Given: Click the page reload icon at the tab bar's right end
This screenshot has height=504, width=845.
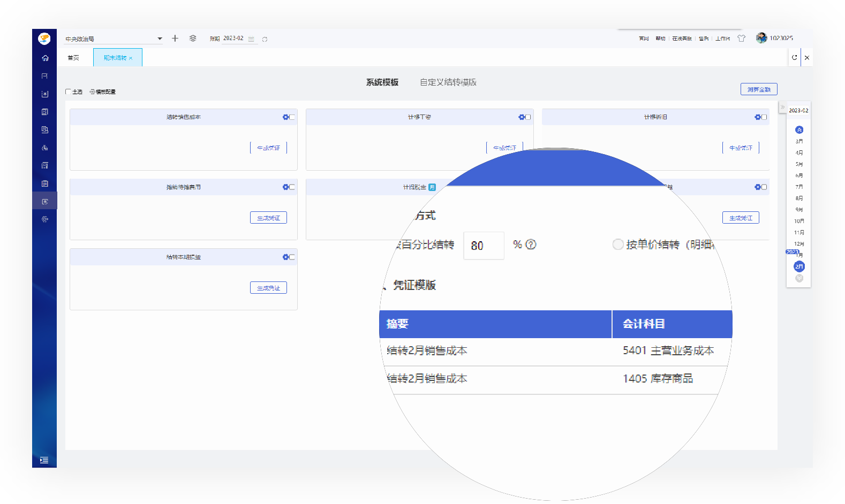Looking at the screenshot, I should (x=794, y=57).
